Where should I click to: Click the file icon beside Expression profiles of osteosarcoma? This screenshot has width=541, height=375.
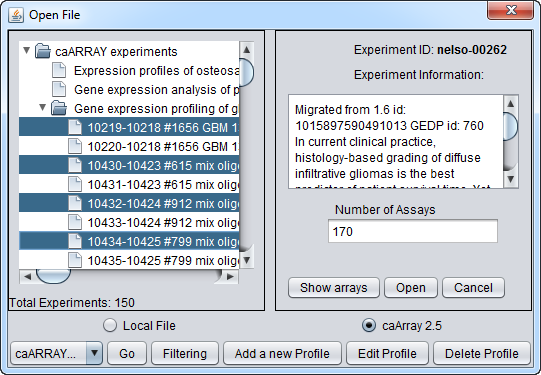tap(59, 70)
